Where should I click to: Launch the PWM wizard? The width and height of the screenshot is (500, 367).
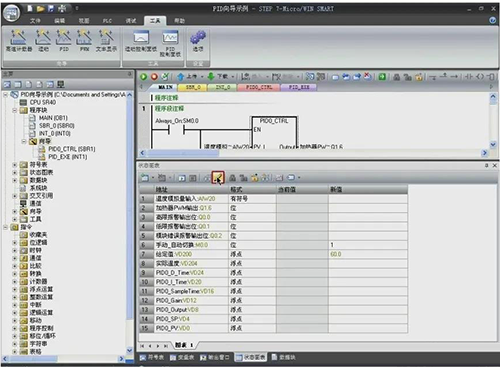84,40
